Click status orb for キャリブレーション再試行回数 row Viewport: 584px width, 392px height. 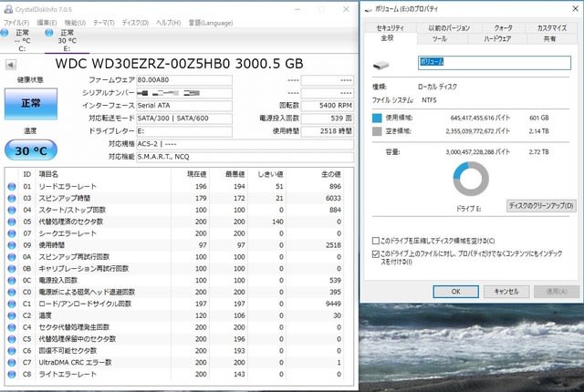point(12,269)
